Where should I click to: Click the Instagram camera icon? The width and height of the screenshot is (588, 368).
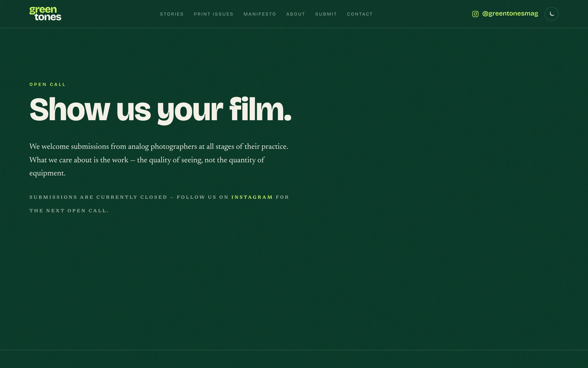(x=475, y=14)
